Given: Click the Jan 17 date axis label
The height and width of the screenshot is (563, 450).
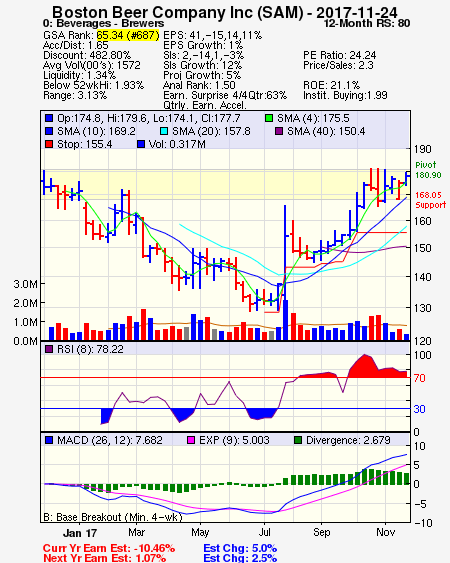Looking at the screenshot, I should click(80, 533).
